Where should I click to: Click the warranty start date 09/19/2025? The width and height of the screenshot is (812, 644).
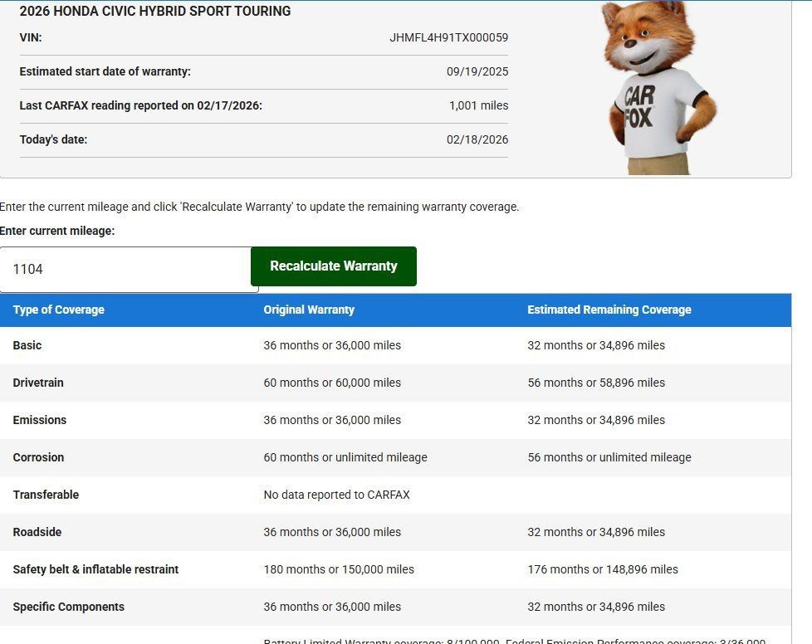[477, 71]
